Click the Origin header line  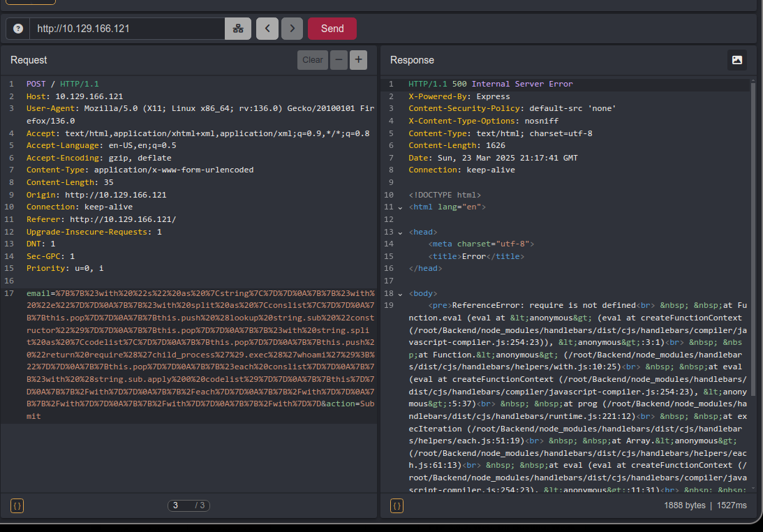point(96,195)
